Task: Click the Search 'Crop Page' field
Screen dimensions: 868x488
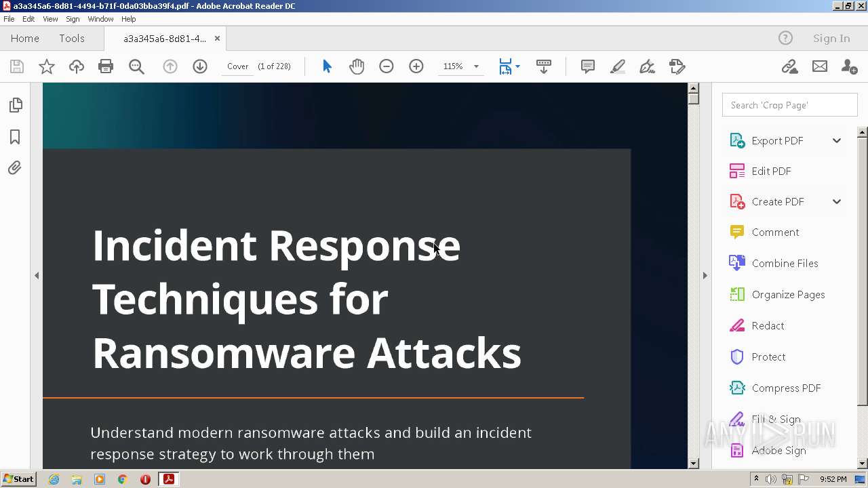Action: point(789,105)
